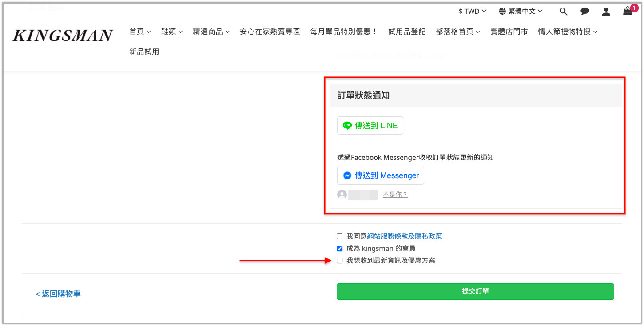
Task: Open 新品試用 page
Action: point(144,52)
